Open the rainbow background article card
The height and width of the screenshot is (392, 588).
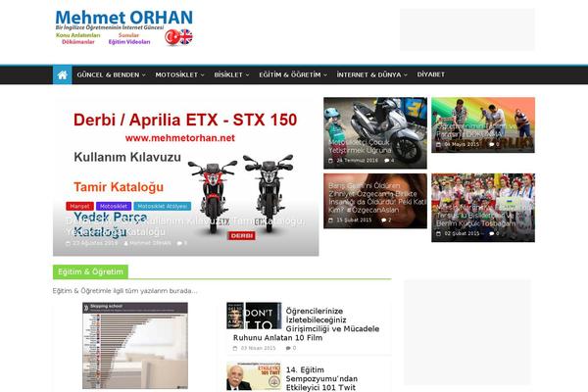click(483, 124)
